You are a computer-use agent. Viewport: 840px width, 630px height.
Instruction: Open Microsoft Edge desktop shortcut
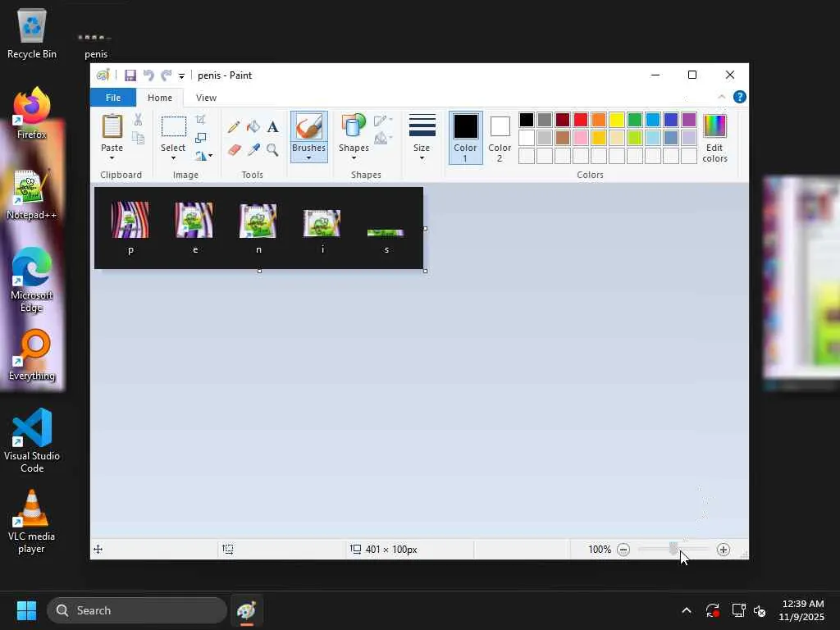pyautogui.click(x=32, y=281)
